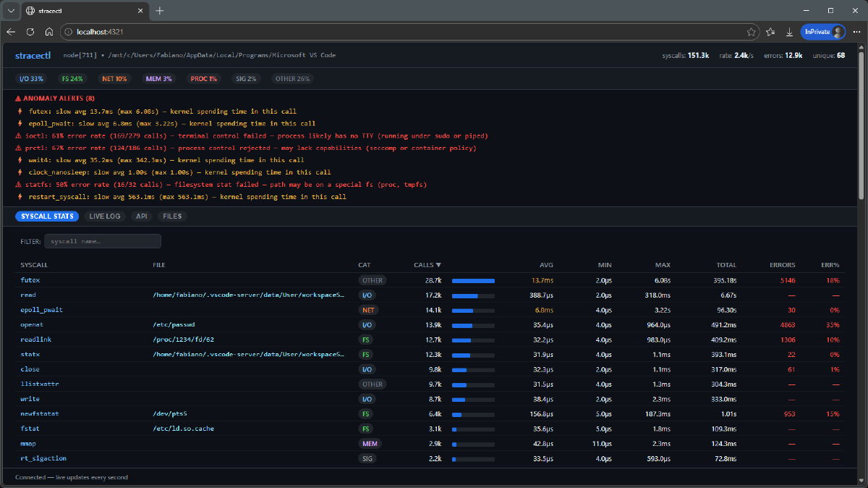Toggle the NET 10% category pill

114,78
